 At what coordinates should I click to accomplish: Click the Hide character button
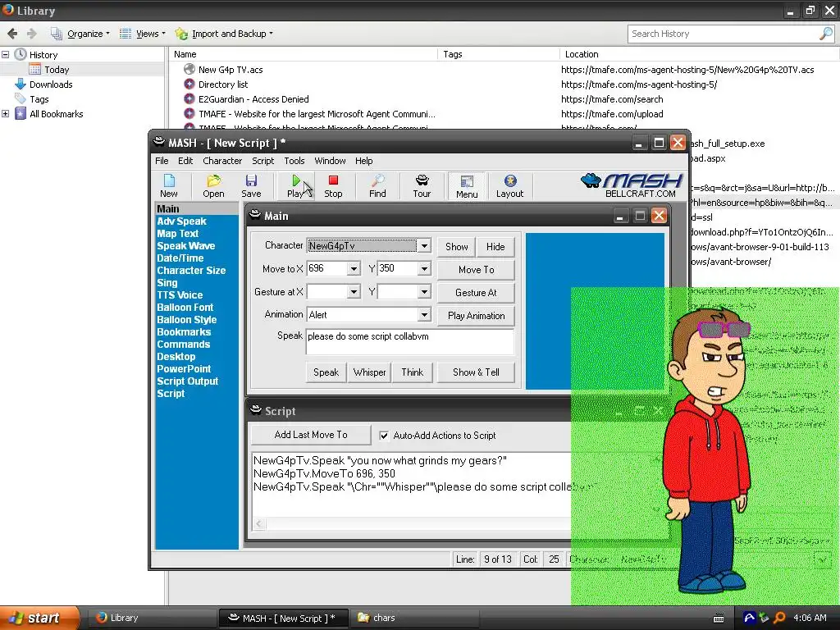click(x=495, y=246)
